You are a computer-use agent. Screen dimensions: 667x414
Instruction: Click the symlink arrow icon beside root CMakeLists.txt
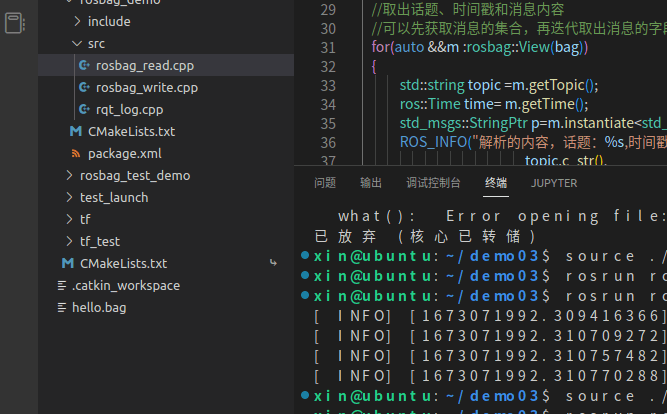click(x=273, y=263)
